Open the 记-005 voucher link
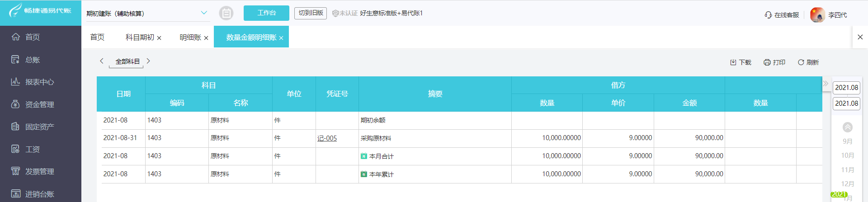The height and width of the screenshot is (202, 868). [327, 138]
